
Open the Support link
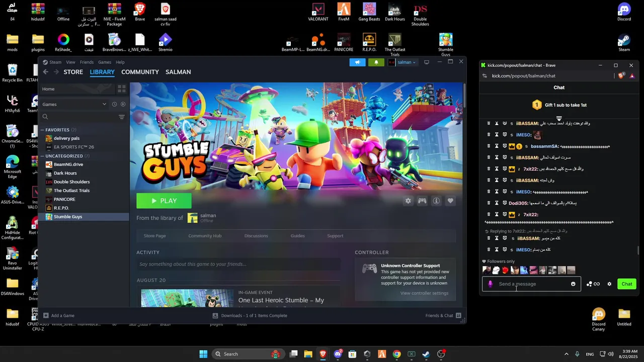[x=335, y=236]
